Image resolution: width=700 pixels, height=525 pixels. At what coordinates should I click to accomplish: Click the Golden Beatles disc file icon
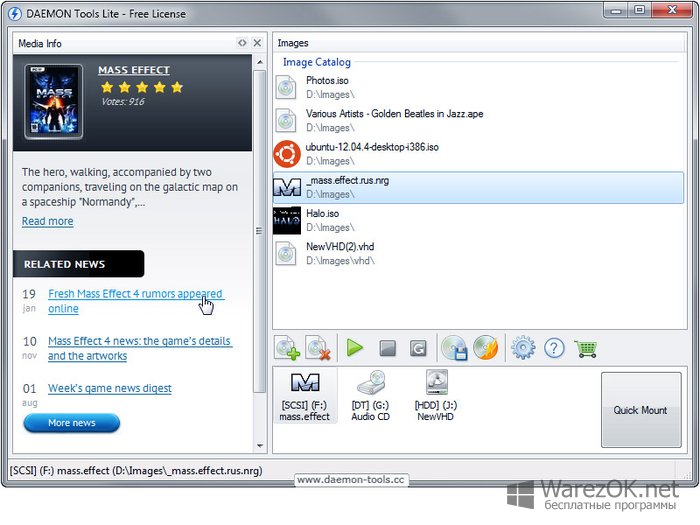[286, 121]
